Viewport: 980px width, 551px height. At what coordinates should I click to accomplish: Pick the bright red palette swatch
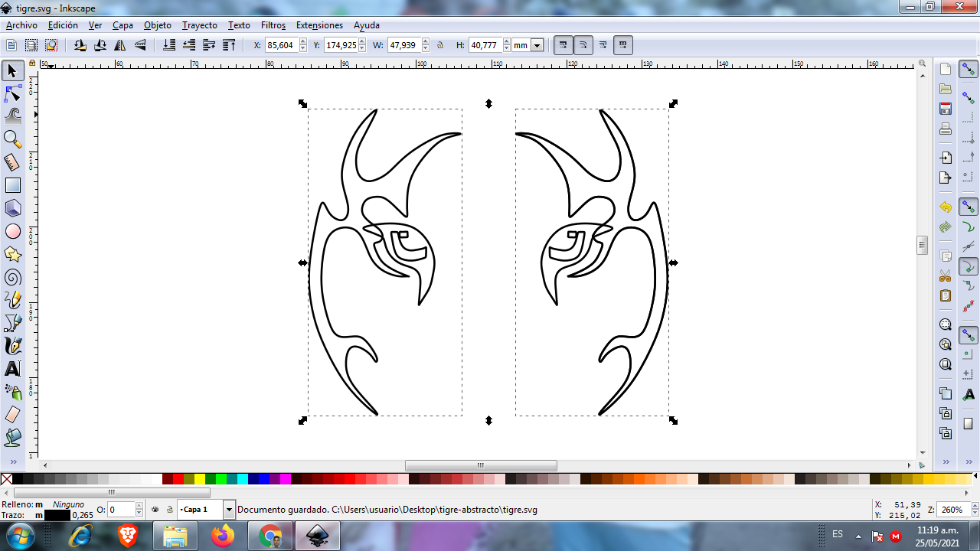178,479
